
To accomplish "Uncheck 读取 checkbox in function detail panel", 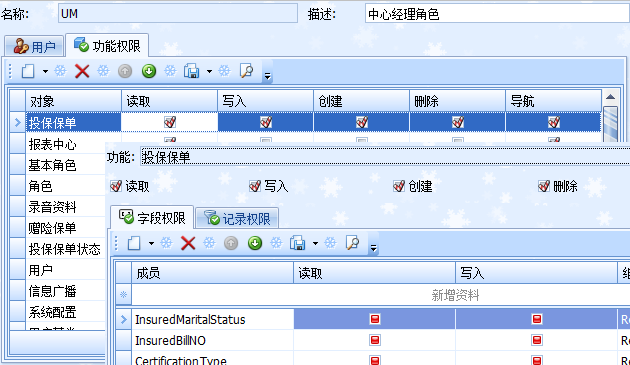I will click(x=116, y=186).
